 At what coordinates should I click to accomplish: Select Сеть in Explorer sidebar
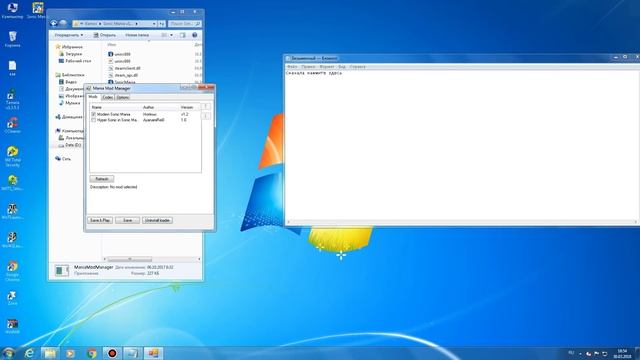(63, 159)
